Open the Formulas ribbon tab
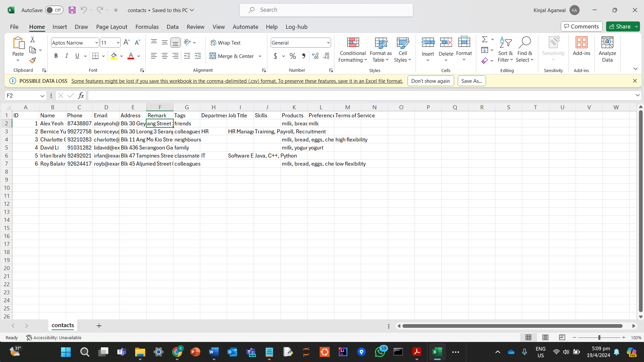 pos(147,27)
